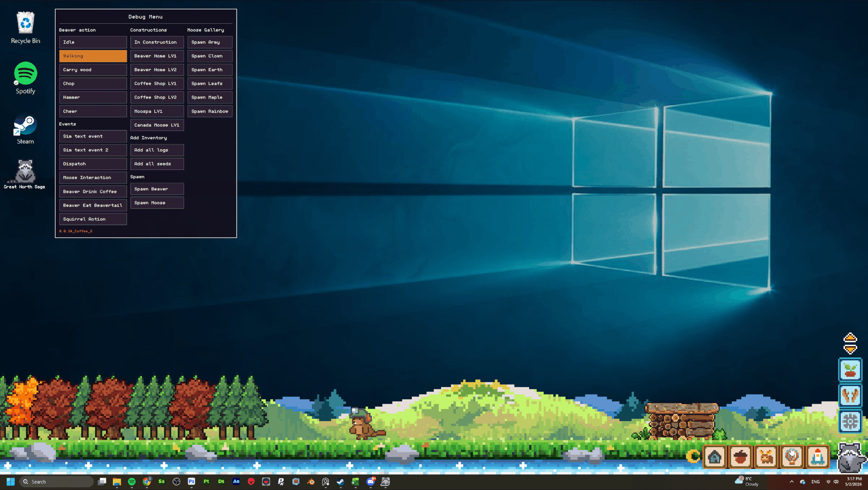This screenshot has width=868, height=490.
Task: Open After Effects from taskbar
Action: point(236,482)
